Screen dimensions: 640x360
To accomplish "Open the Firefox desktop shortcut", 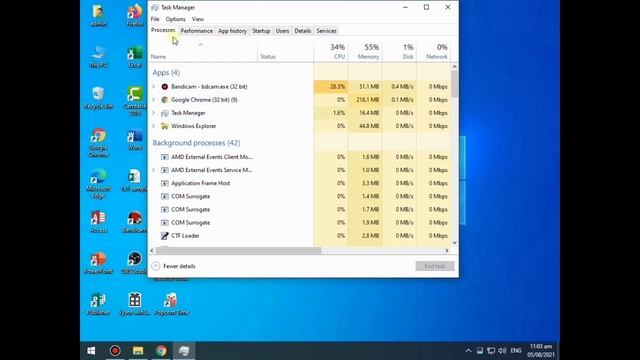I will coord(135,16).
